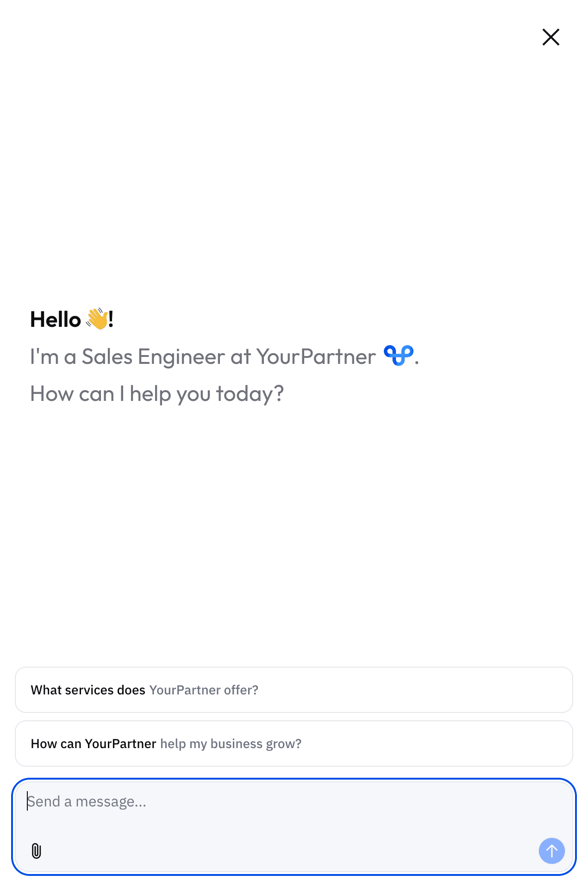Image resolution: width=588 pixels, height=887 pixels.
Task: Select the How can I help you text
Action: 157,393
